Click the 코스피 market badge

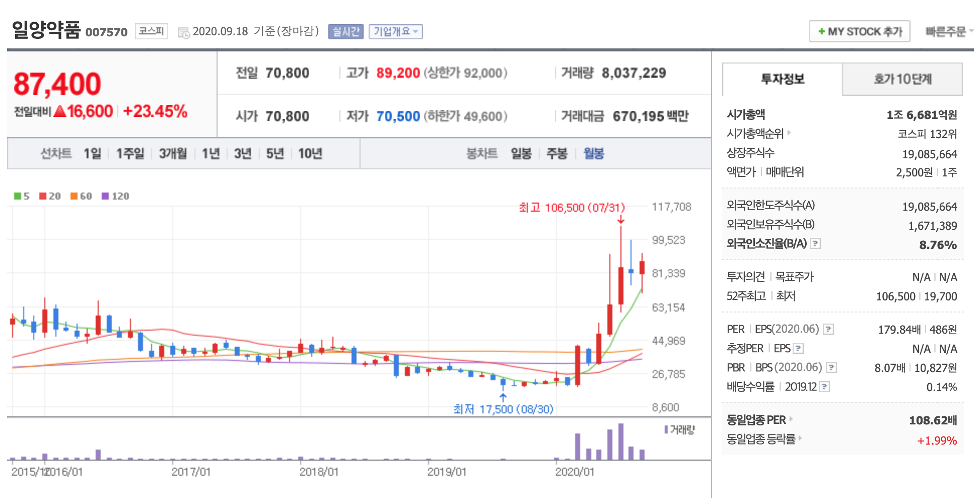152,31
